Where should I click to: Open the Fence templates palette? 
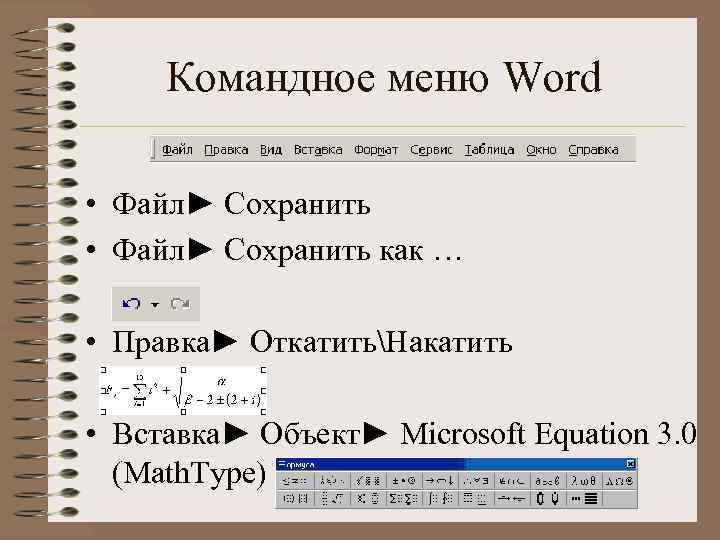point(295,498)
